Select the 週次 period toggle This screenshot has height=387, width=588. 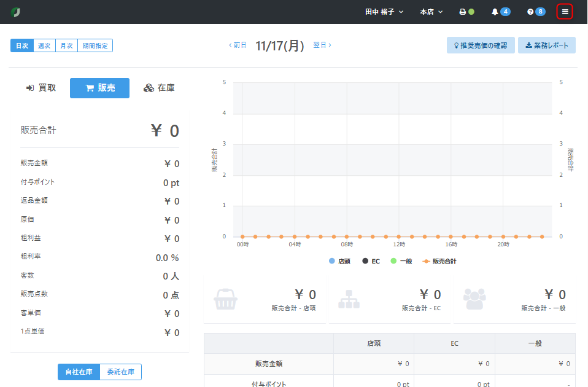(44, 46)
